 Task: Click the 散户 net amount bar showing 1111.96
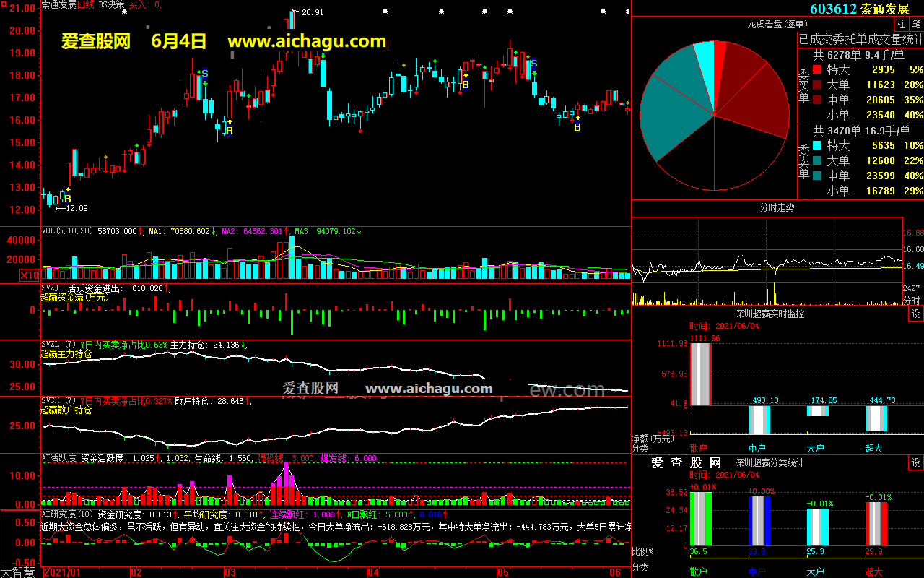pyautogui.click(x=701, y=374)
